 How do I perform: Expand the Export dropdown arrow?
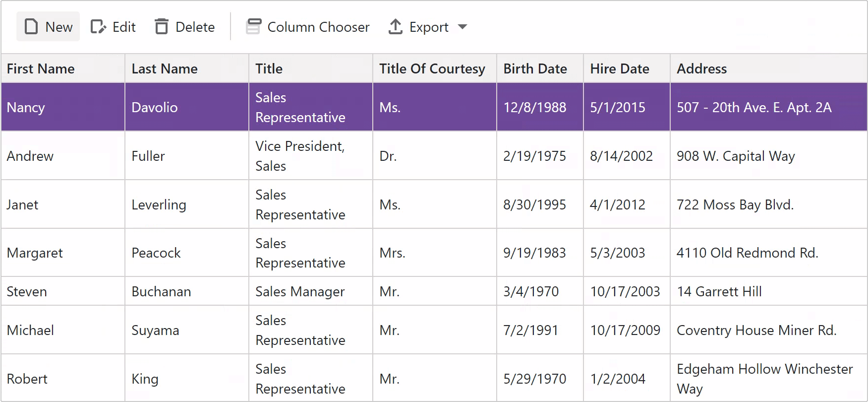(x=463, y=27)
